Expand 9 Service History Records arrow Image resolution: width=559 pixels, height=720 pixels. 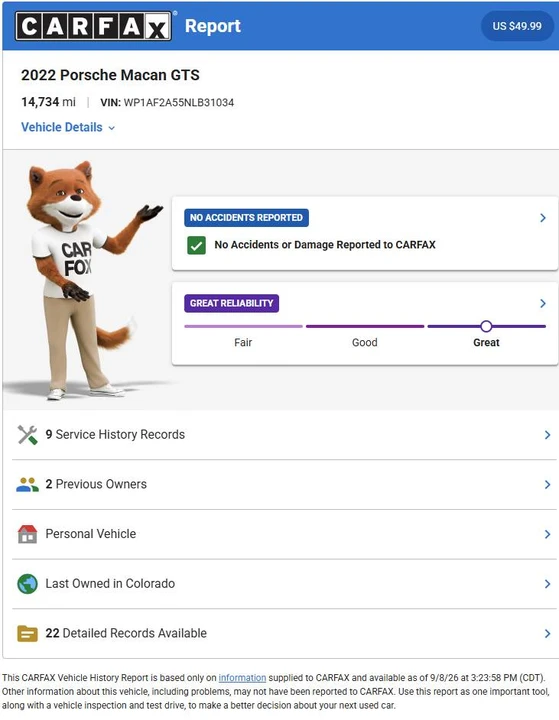(x=547, y=435)
